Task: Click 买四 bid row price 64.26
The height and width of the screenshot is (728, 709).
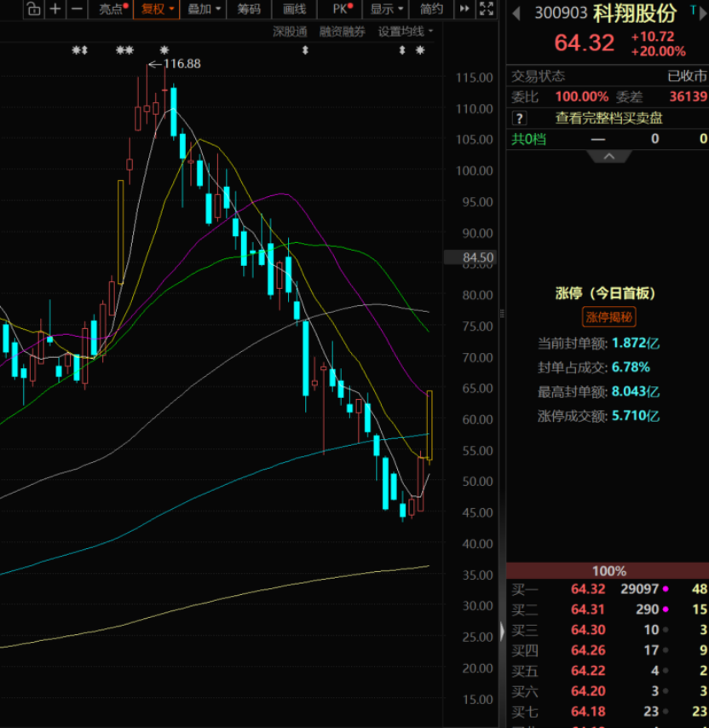Action: pyautogui.click(x=588, y=650)
